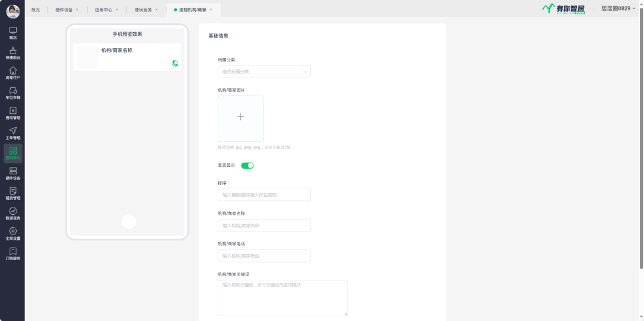The height and width of the screenshot is (321, 644).
Task: Open 全局设置 settings in sidebar
Action: [x=13, y=233]
